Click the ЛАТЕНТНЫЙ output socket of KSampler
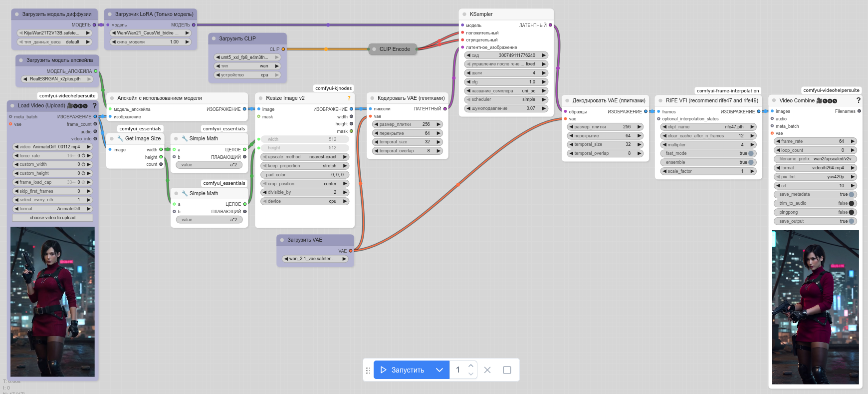Image resolution: width=868 pixels, height=394 pixels. pyautogui.click(x=550, y=25)
